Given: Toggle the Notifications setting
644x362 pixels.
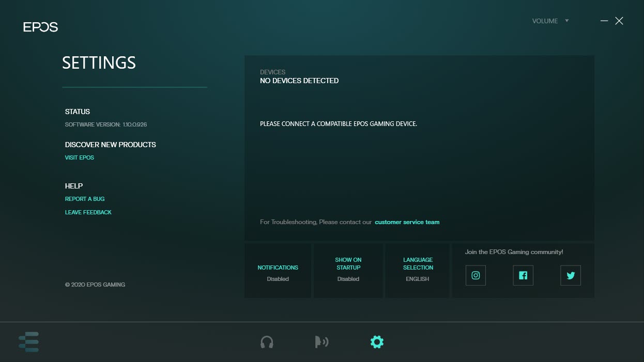Looking at the screenshot, I should 278,271.
